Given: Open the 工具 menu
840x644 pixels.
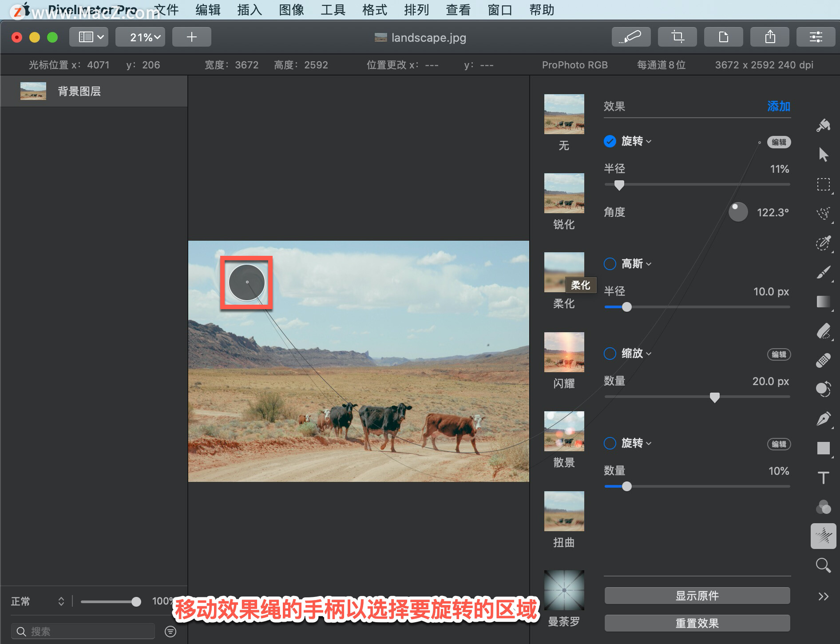Looking at the screenshot, I should (x=333, y=10).
